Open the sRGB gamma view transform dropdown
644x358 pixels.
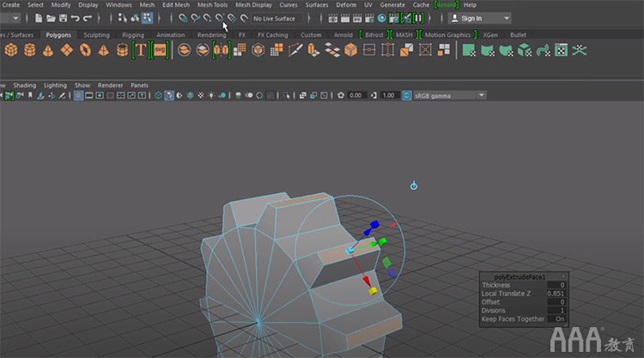click(449, 95)
